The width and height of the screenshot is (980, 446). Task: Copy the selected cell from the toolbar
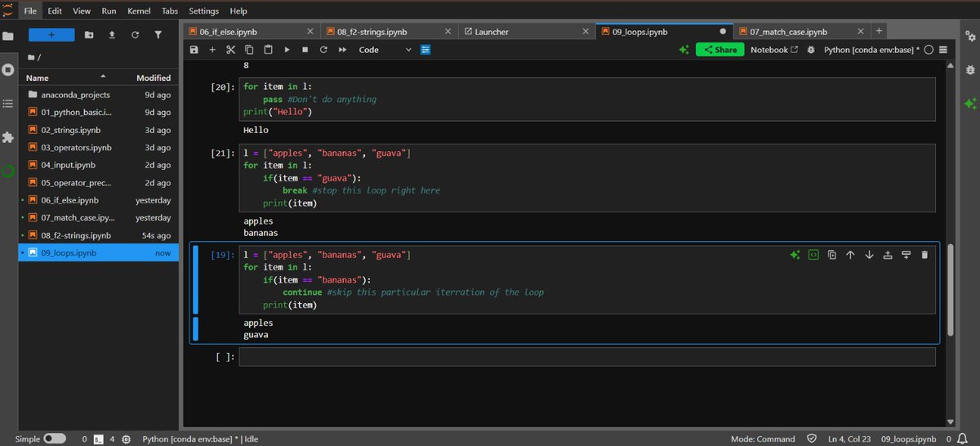coord(249,50)
